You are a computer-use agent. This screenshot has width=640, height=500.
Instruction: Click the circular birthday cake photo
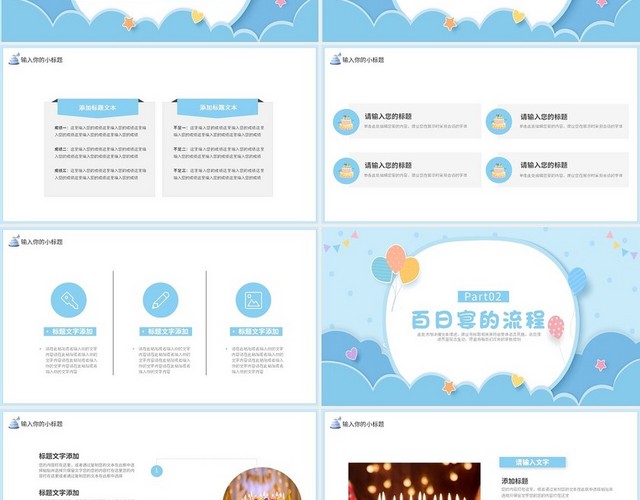[x=262, y=484]
